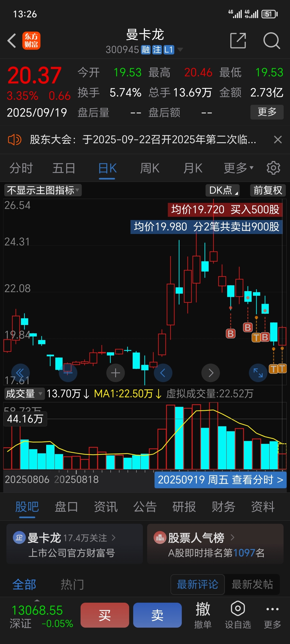Tap the L1 level badge

coord(169,50)
